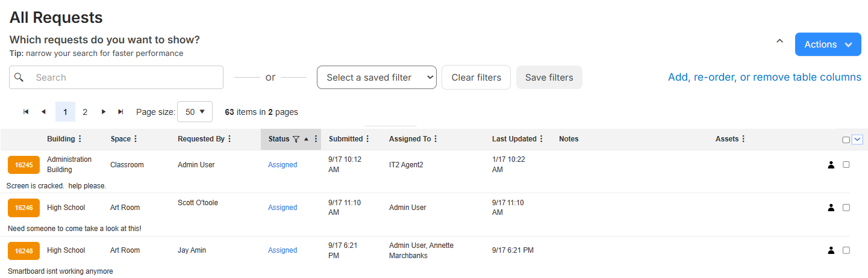Open Requested By column menu dots
The image size is (868, 278).
coord(229,139)
